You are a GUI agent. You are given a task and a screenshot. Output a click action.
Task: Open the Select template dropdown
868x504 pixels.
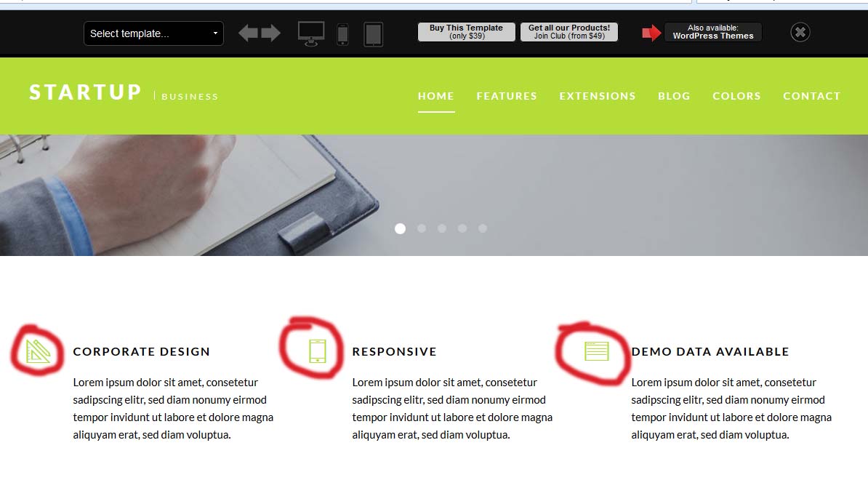[153, 33]
